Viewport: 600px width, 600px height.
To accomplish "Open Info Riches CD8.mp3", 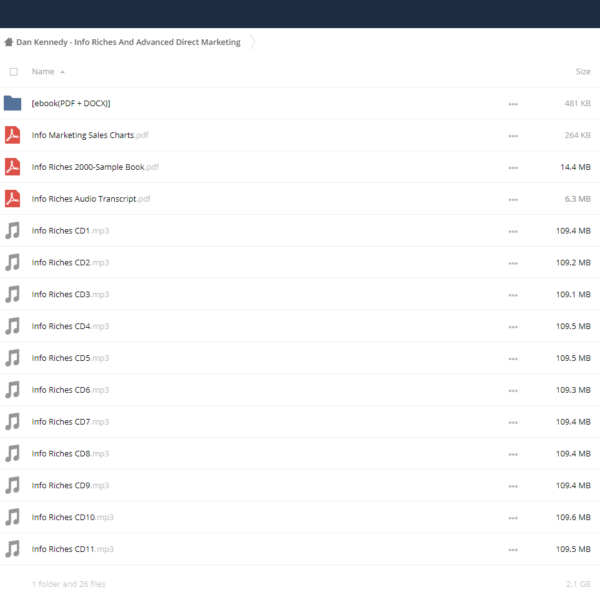I will tap(70, 453).
